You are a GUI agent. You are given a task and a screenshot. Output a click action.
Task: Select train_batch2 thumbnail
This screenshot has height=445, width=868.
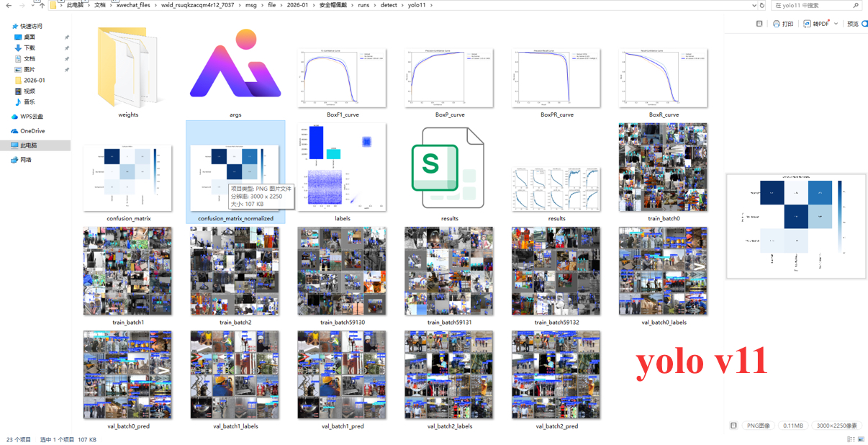point(235,271)
